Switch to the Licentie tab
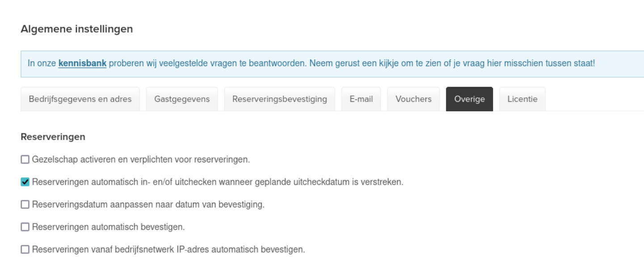 point(522,99)
